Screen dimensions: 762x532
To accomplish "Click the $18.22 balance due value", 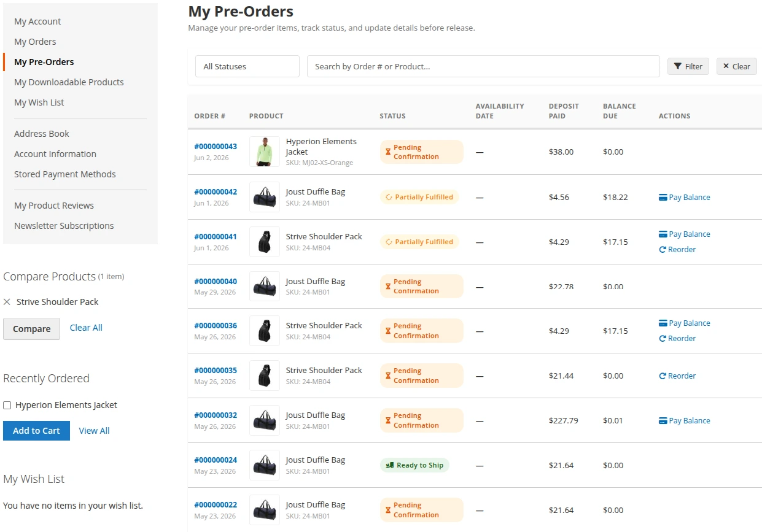I will [615, 198].
